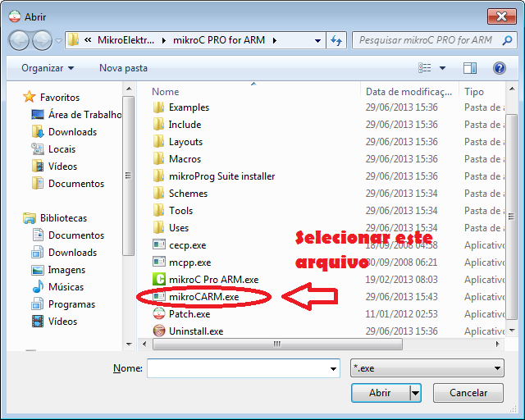Select the mikroCARM.exe file

coord(203,296)
